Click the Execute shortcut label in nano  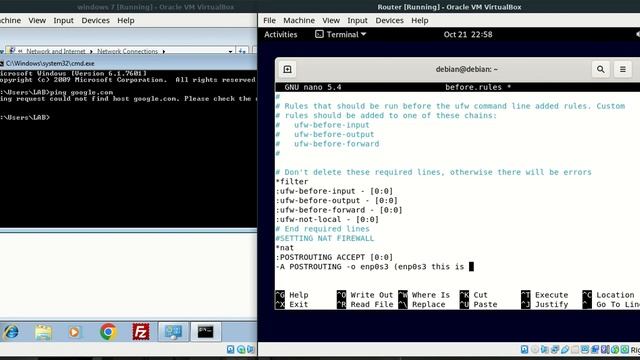(551, 295)
